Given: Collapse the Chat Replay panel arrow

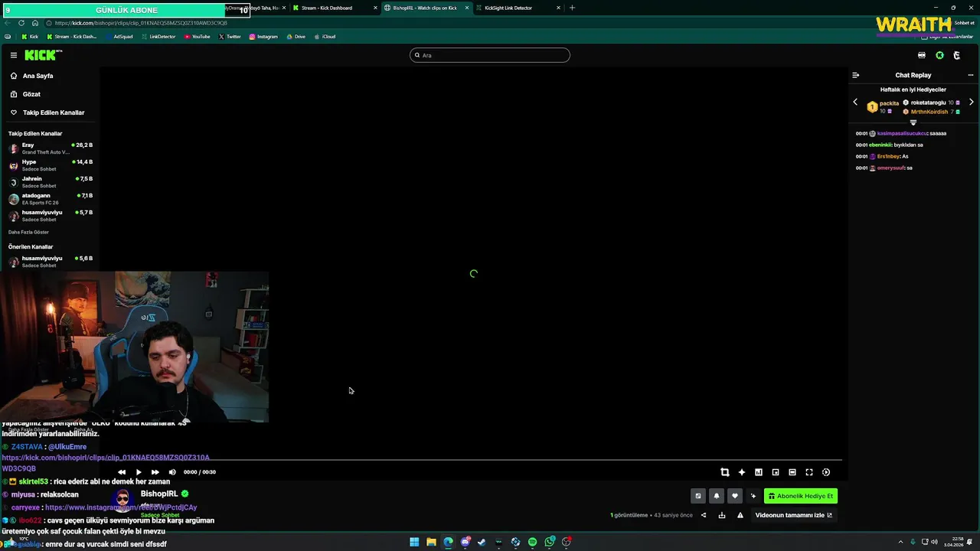Looking at the screenshot, I should 856,75.
